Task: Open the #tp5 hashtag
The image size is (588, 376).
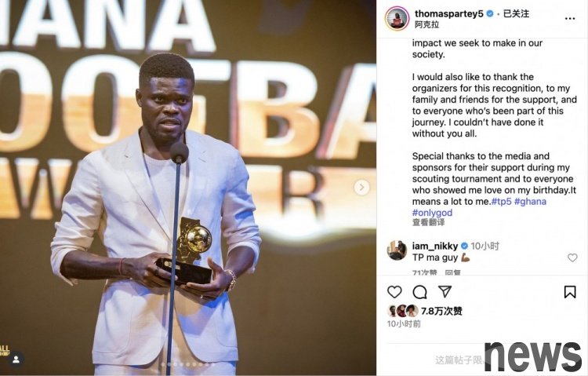Action: 502,201
